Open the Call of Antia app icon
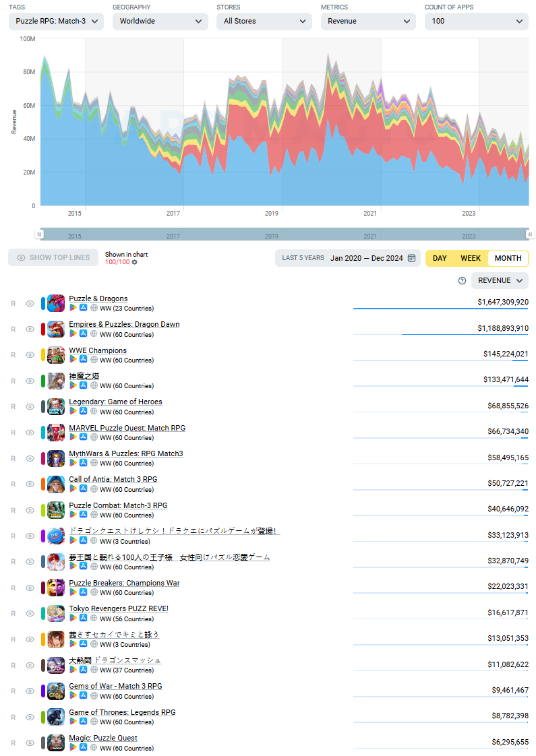536x756 pixels. coord(55,484)
